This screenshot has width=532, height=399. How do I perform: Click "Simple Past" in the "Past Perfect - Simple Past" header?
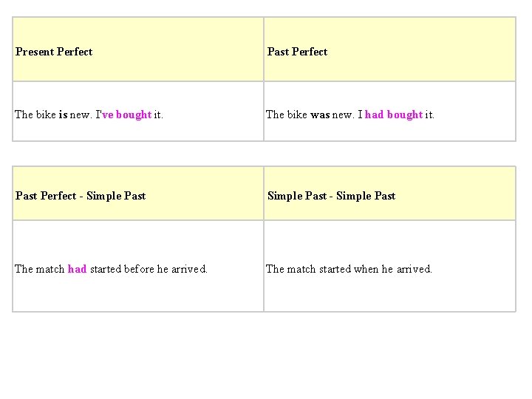click(x=116, y=196)
